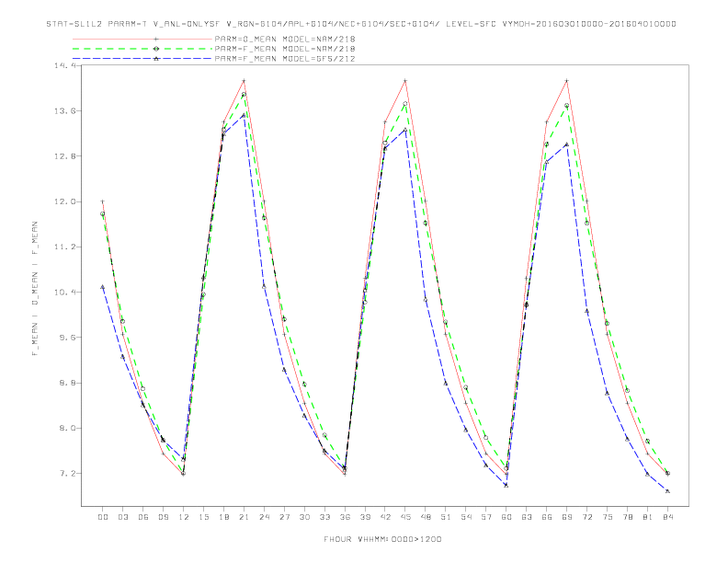Click forecast hour tick label 33

point(324,517)
